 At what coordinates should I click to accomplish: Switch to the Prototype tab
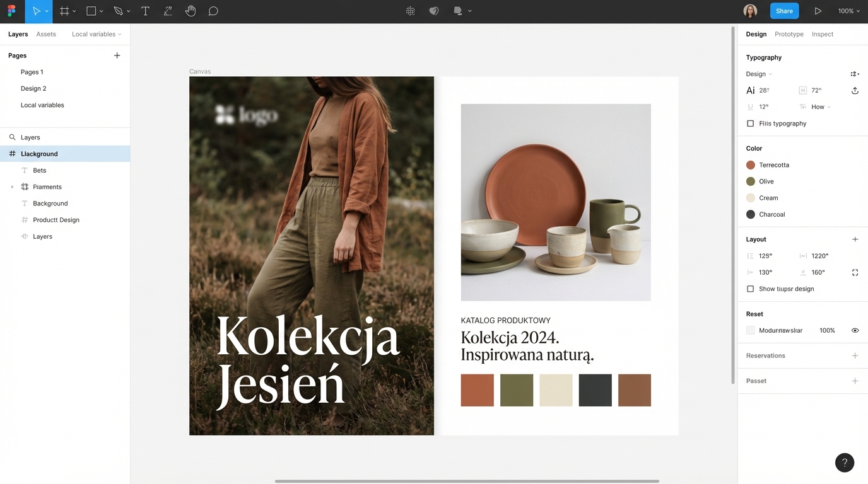coord(789,34)
